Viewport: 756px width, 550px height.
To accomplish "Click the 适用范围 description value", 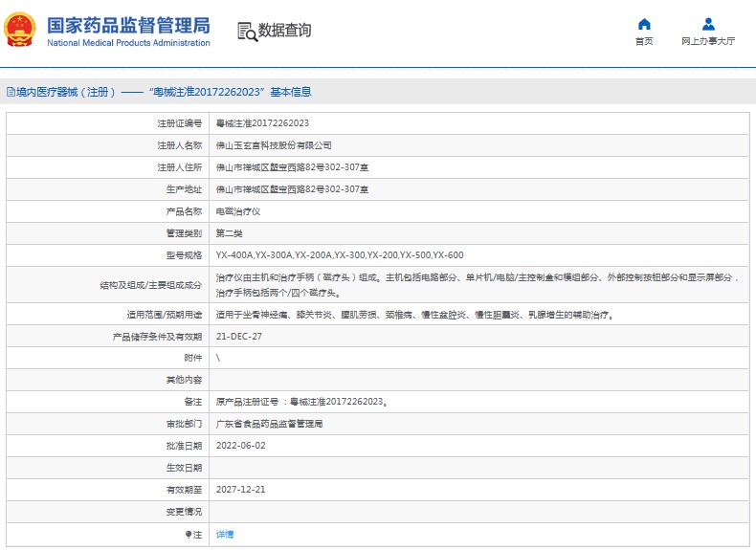I will coord(415,315).
